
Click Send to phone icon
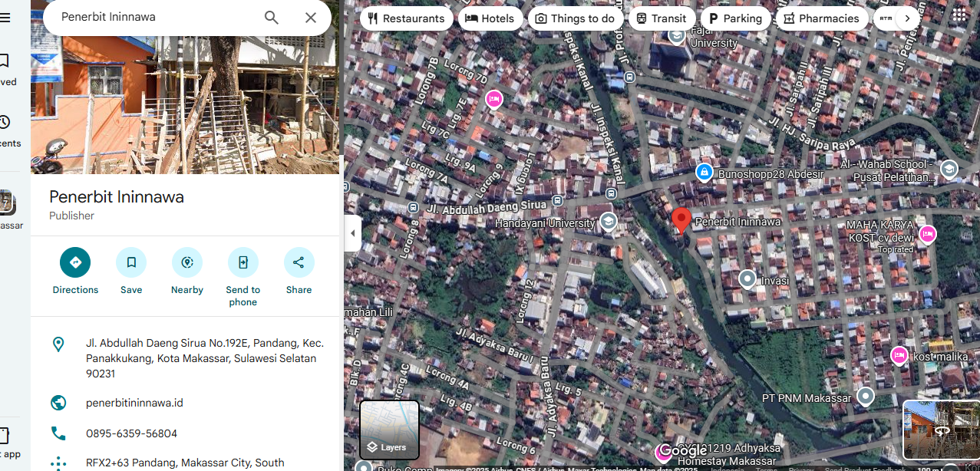pyautogui.click(x=243, y=262)
